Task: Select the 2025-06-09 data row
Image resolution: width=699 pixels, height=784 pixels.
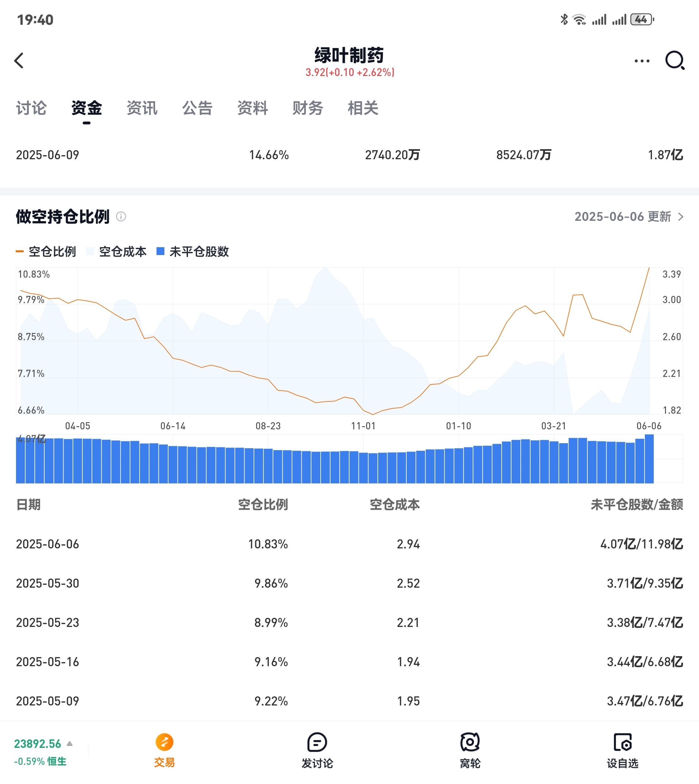Action: click(x=349, y=155)
